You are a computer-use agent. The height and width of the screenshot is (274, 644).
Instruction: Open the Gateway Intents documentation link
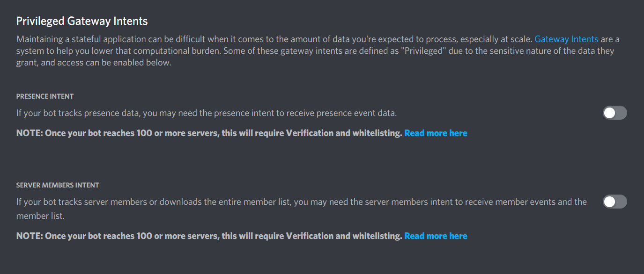point(566,39)
